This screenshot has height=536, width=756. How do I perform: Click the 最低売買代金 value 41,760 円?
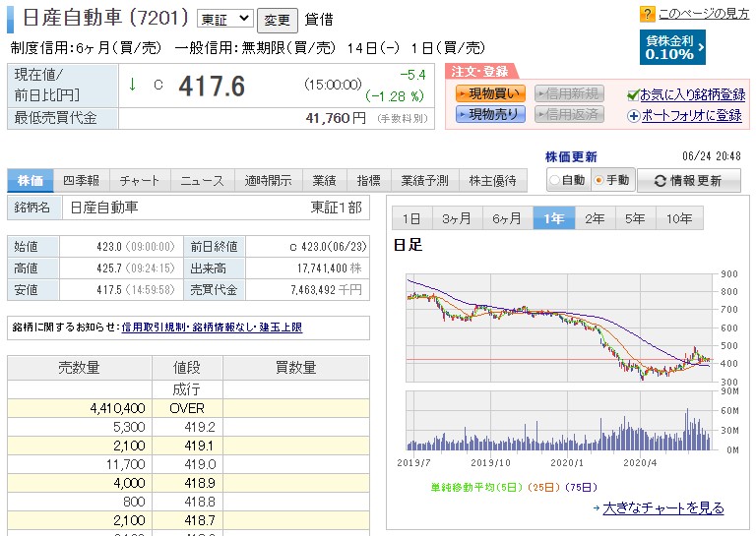tap(336, 118)
